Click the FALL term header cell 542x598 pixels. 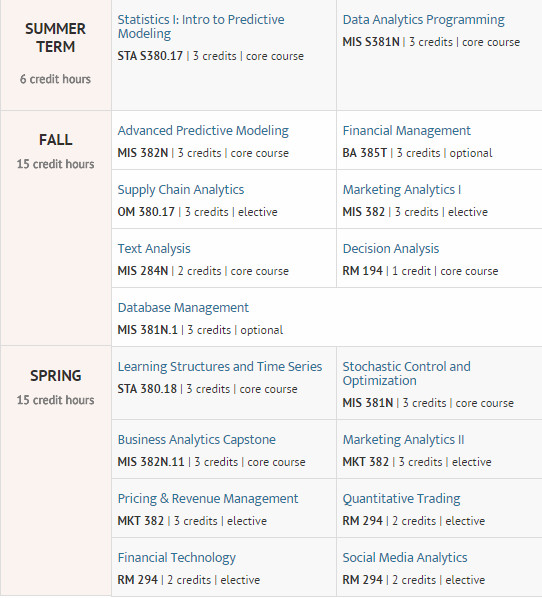(56, 228)
